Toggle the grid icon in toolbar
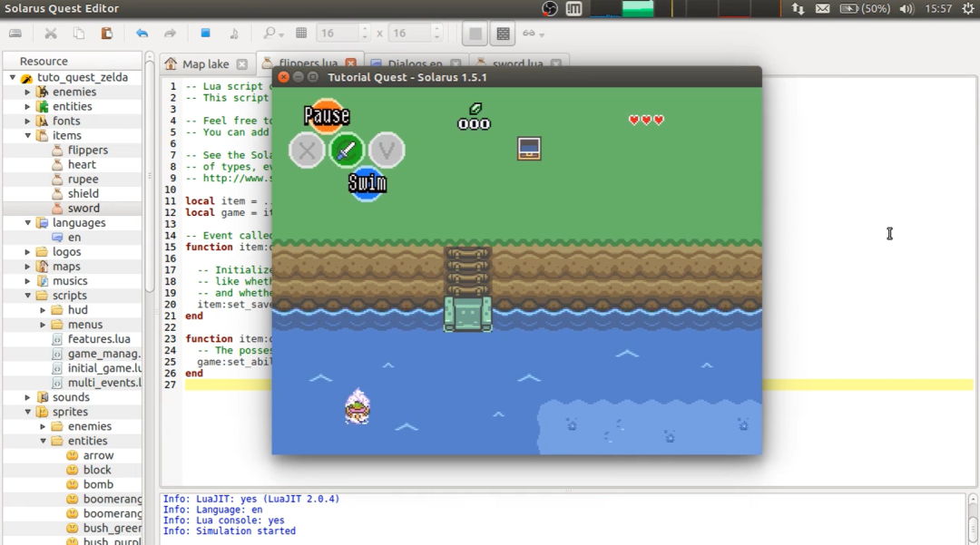Image resolution: width=980 pixels, height=545 pixels. tap(301, 33)
